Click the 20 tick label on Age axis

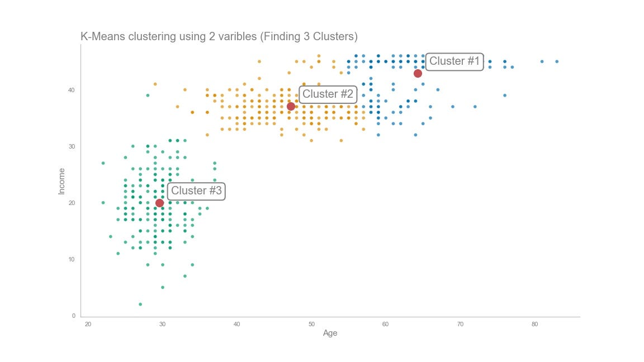[88, 325]
